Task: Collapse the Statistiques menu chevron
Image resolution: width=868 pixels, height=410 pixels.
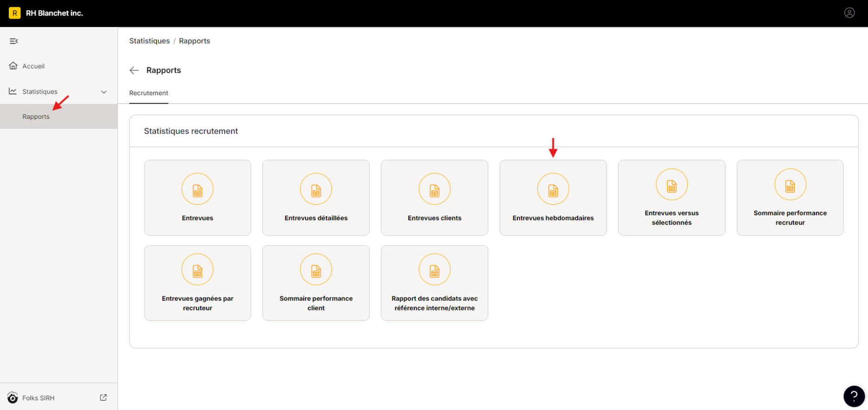Action: coord(104,92)
